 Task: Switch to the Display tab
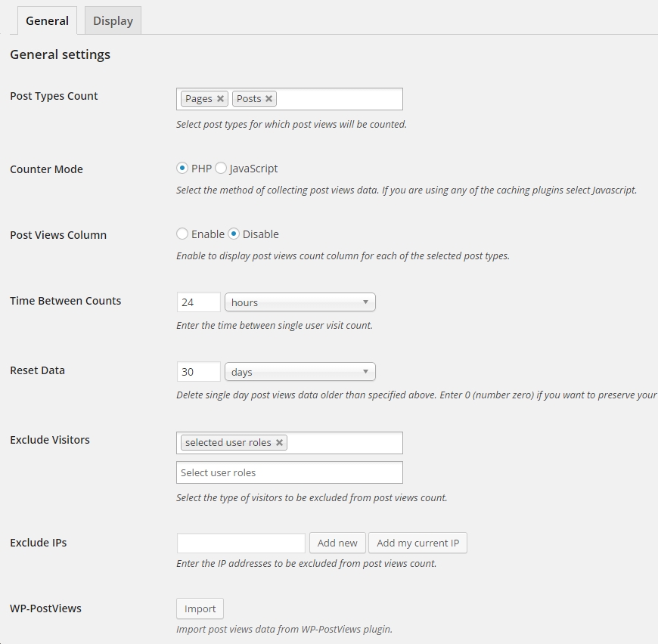point(113,21)
